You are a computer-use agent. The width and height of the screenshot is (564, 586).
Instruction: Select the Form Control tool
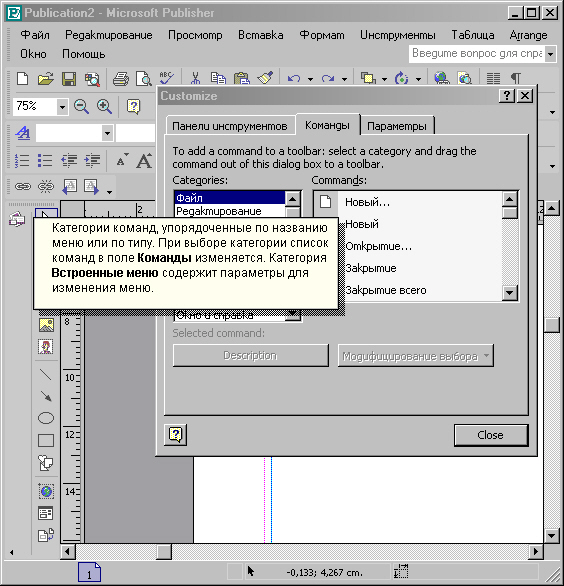point(46,513)
